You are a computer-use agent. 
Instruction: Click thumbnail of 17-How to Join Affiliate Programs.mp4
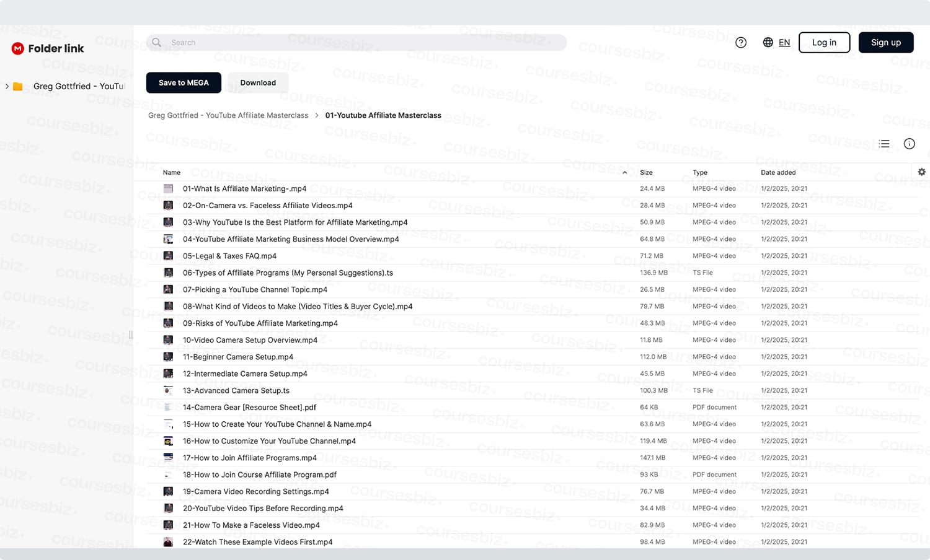168,458
